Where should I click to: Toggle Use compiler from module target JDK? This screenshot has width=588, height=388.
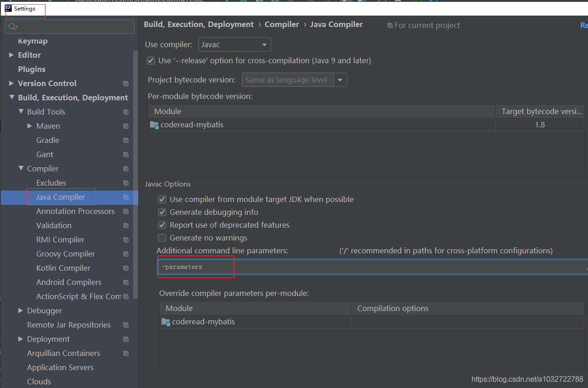pos(162,199)
